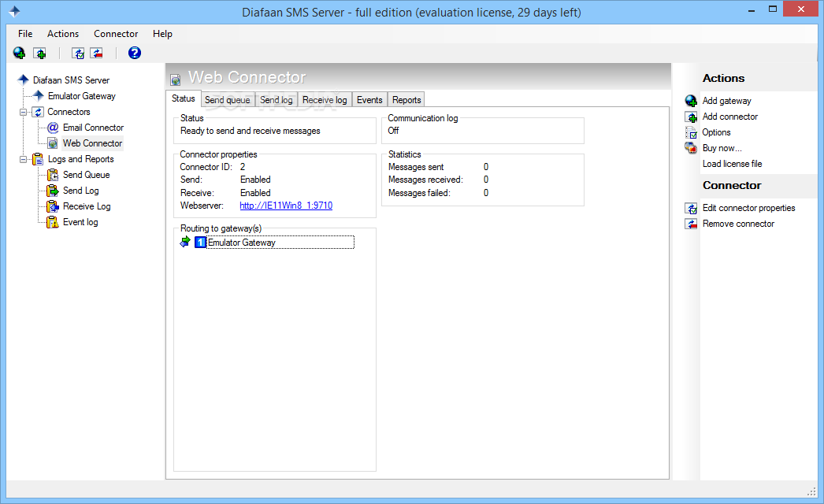This screenshot has width=824, height=504.
Task: Select Diafaan SMS Server root node
Action: (71, 80)
